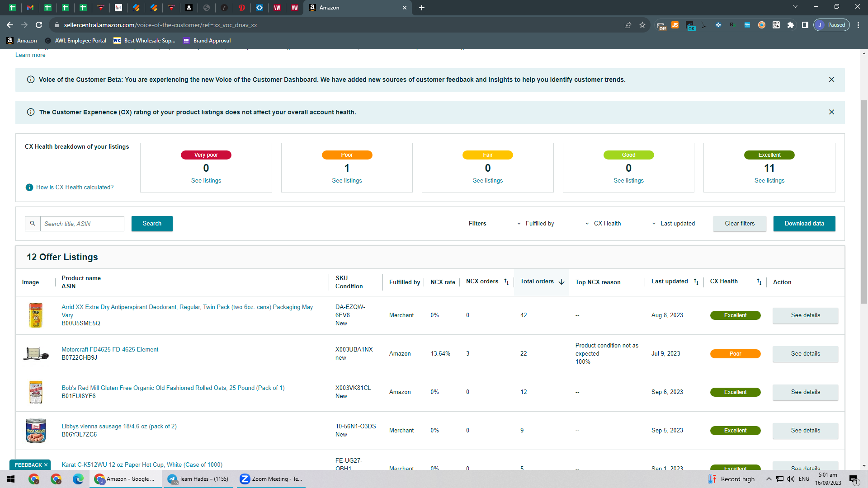868x488 pixels.
Task: Open Microsoft Edge from the taskbar
Action: 78,479
